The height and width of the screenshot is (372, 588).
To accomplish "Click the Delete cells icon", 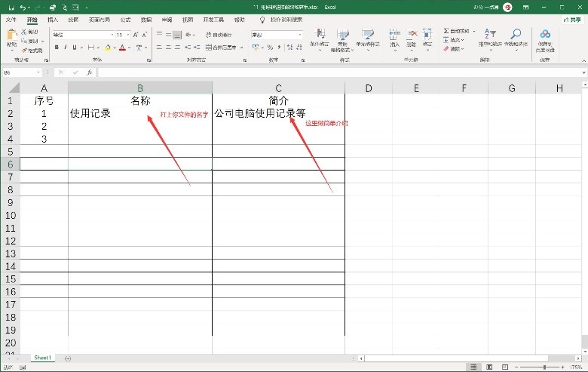I will [x=412, y=35].
